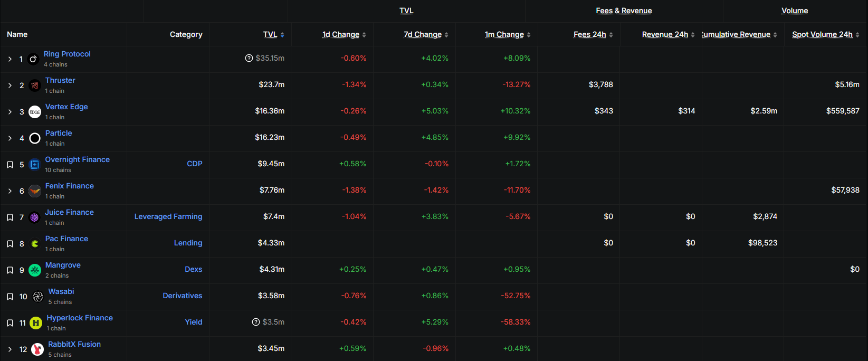Click the Fenix Finance logo icon

pos(35,191)
